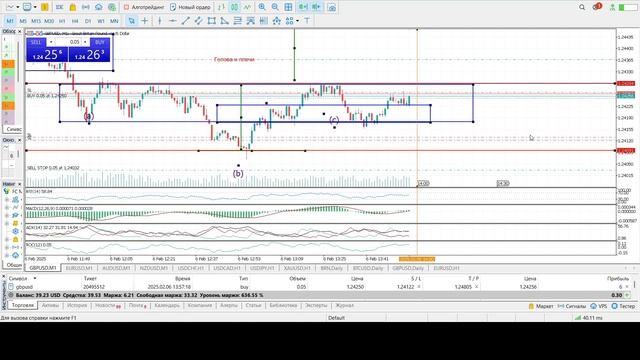
Task: Expand the chart type dropdown arrow
Action: [x=18, y=7]
